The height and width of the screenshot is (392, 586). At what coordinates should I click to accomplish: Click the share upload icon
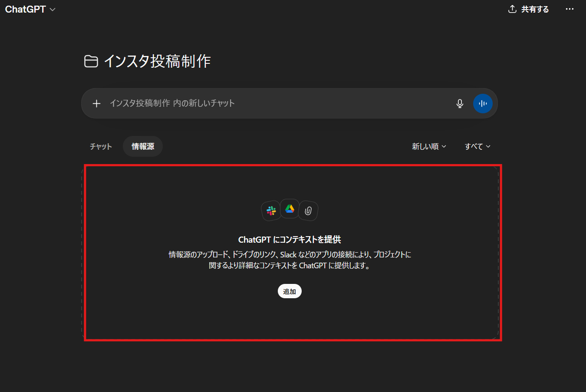click(513, 9)
